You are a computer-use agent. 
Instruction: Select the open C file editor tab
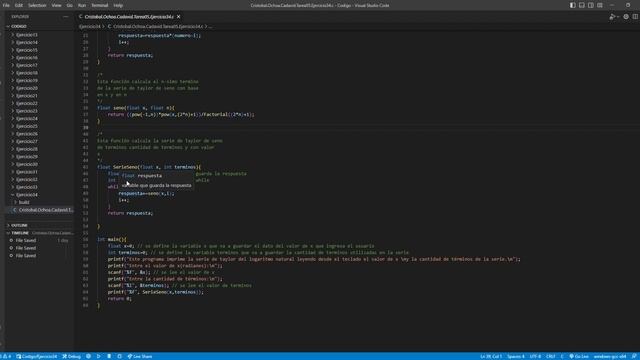129,17
